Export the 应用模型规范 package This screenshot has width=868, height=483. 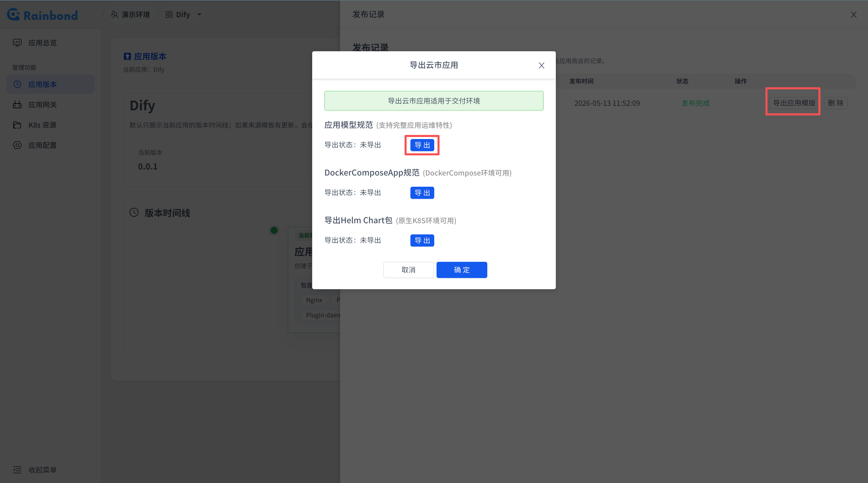[422, 145]
